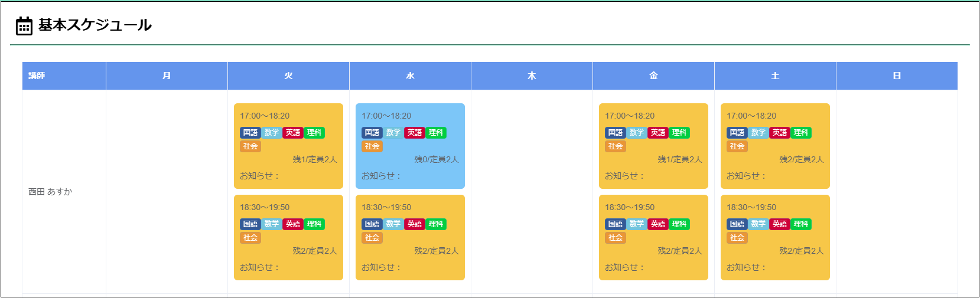Click 残2/定員2人 on Saturday 17:00 card
The width and height of the screenshot is (980, 298).
pyautogui.click(x=801, y=159)
